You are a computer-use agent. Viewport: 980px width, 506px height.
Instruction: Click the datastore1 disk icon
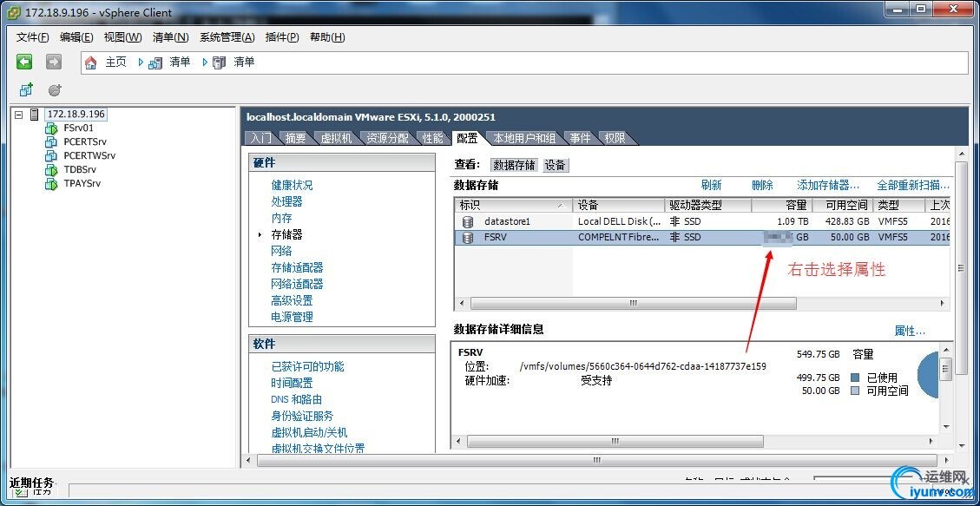point(468,222)
